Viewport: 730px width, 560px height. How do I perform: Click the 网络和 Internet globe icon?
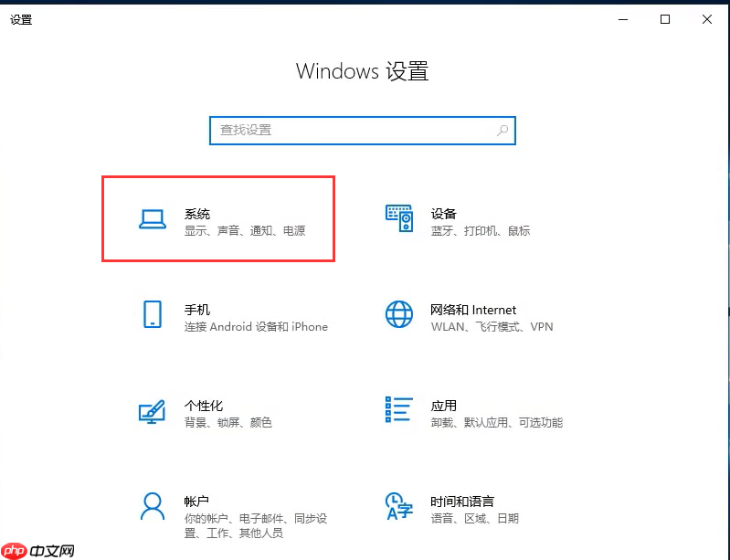click(x=399, y=314)
